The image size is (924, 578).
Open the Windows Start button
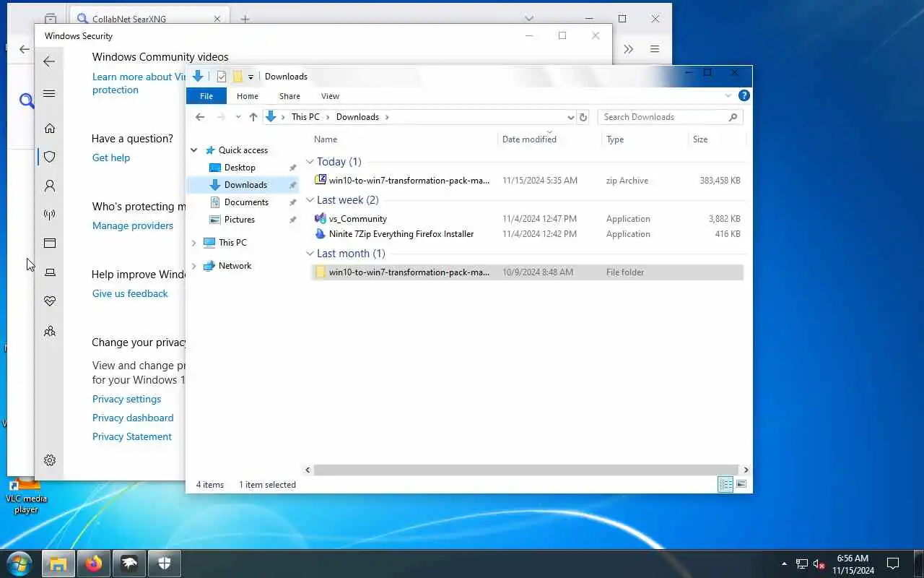coord(19,564)
